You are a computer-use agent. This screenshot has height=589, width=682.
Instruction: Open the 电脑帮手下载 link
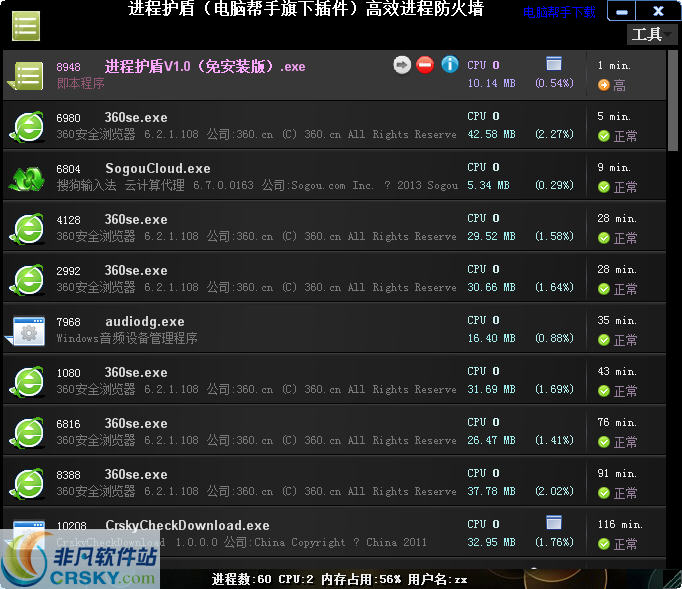point(559,12)
